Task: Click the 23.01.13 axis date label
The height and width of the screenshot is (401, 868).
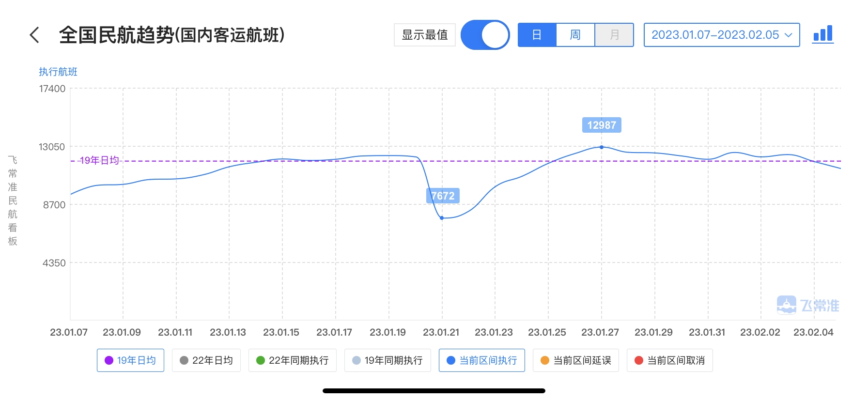Action: pyautogui.click(x=228, y=332)
